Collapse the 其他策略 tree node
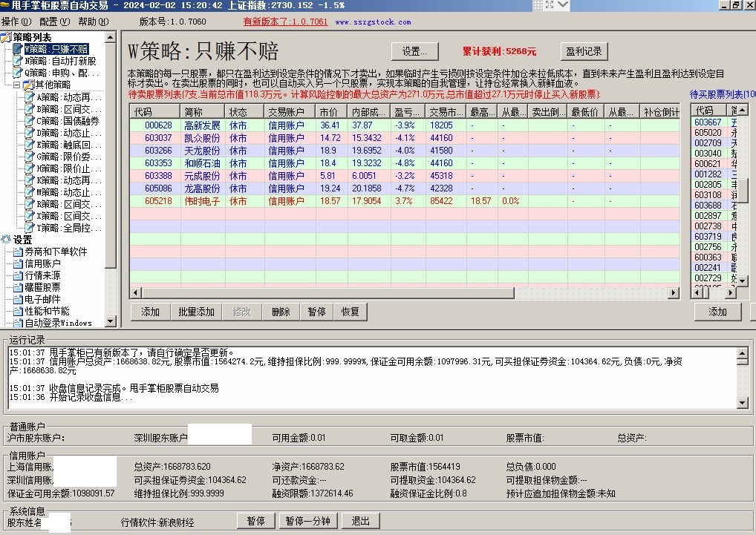The image size is (756, 535). [17, 85]
